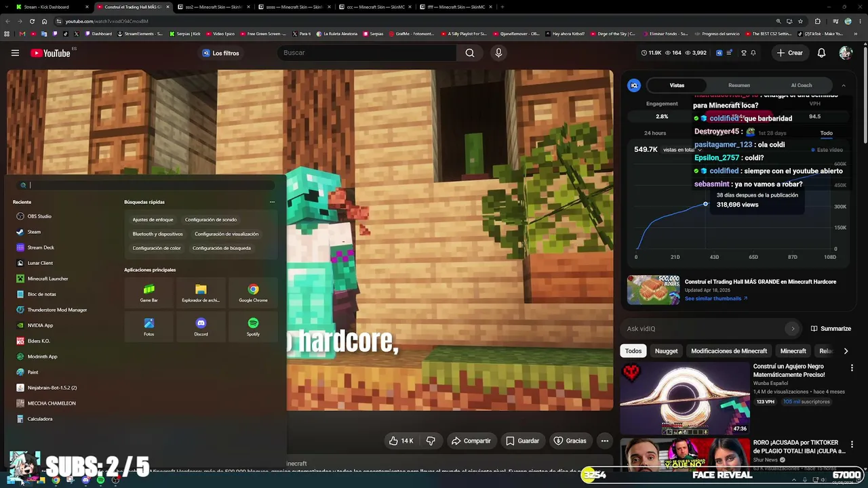Open video more actions ellipsis
Image resolution: width=868 pixels, height=488 pixels.
point(605,441)
